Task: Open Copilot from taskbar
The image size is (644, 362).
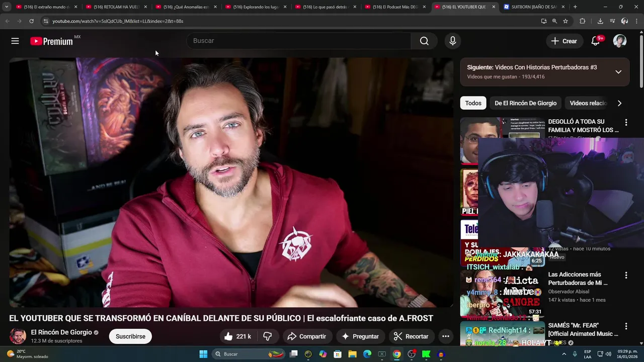Action: [x=323, y=354]
